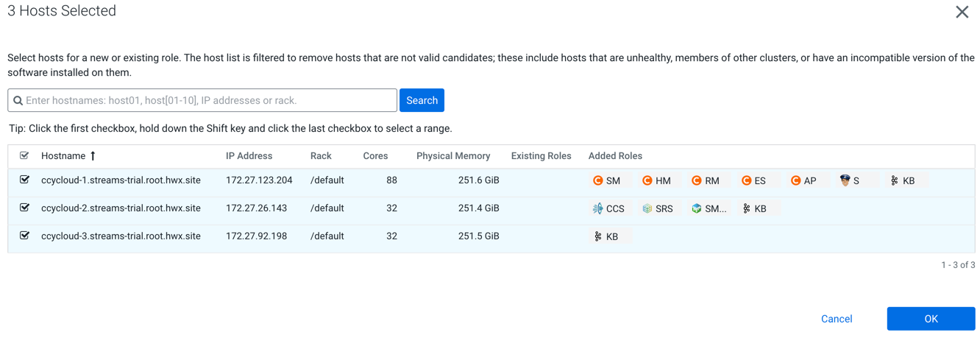
Task: Click the CCS role icon on ccycloud-2
Action: click(598, 208)
